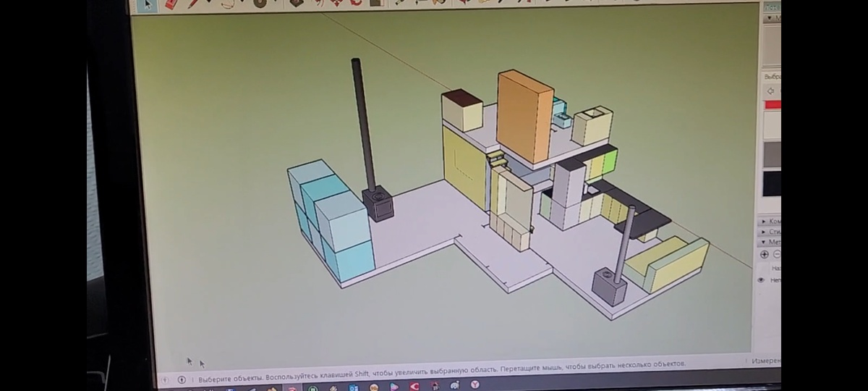
Task: Click the status hint text 'Выберите объекты'
Action: pyautogui.click(x=230, y=378)
